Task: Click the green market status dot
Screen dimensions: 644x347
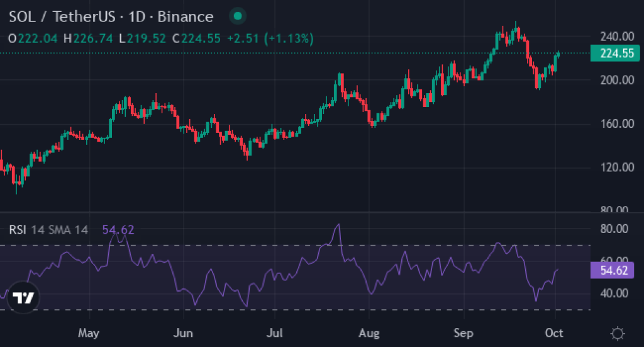Action: coord(236,16)
